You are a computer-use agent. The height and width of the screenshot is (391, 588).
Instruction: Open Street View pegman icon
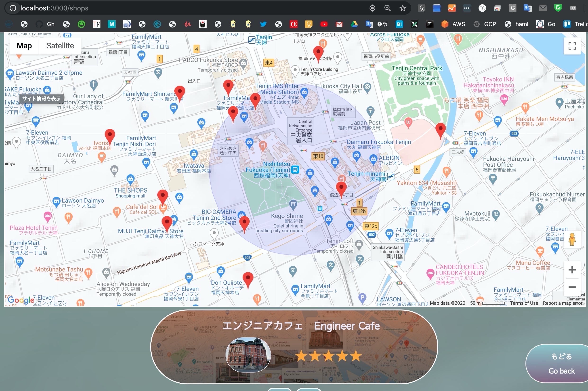pos(572,240)
